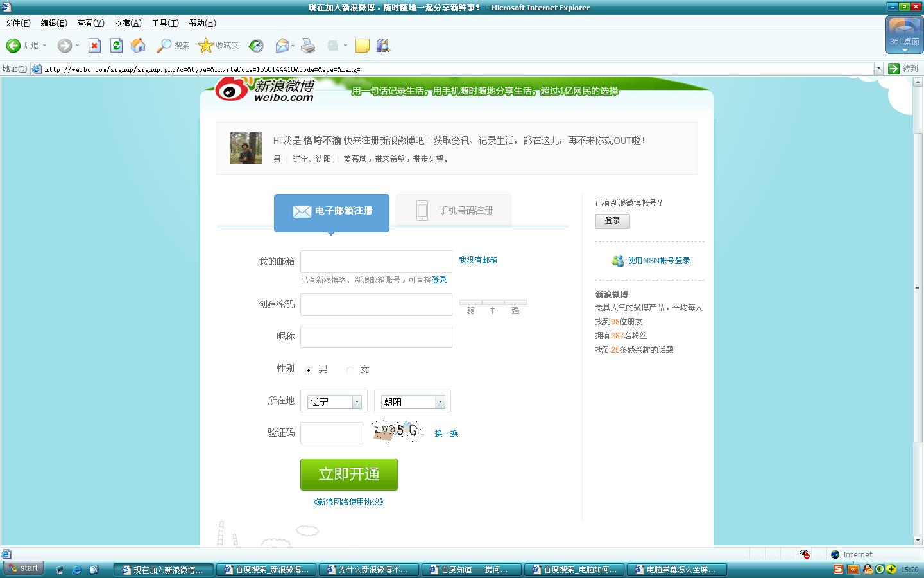Click the Stop loading icon
924x578 pixels.
point(94,46)
